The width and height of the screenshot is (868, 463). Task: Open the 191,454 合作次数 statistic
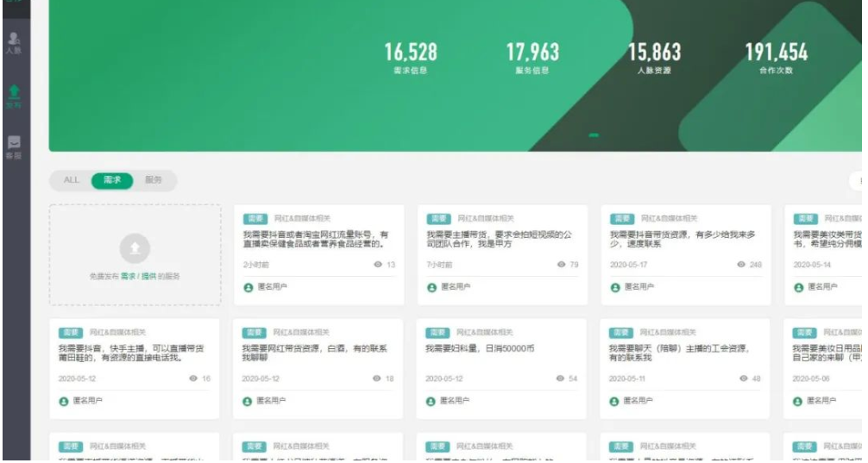tap(776, 58)
